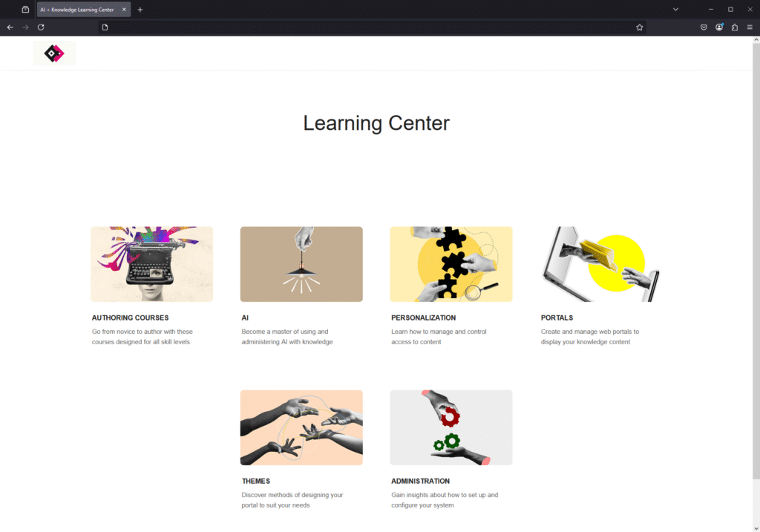Open the Authoring Courses heading link
Image resolution: width=760 pixels, height=532 pixels.
point(131,318)
